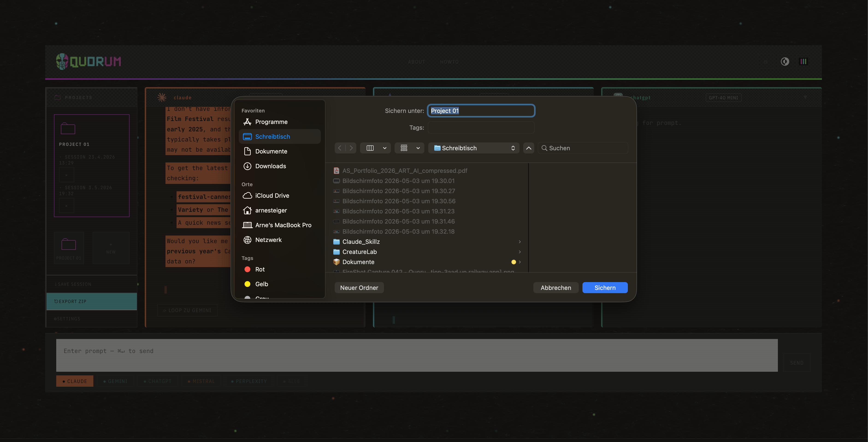The image size is (868, 442).
Task: Open the Schreibtisch location popup menu
Action: pyautogui.click(x=473, y=148)
